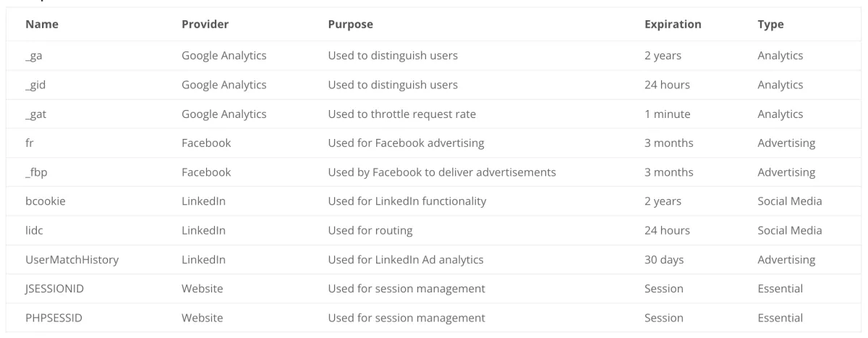Click the lidc cookie name

pos(35,230)
